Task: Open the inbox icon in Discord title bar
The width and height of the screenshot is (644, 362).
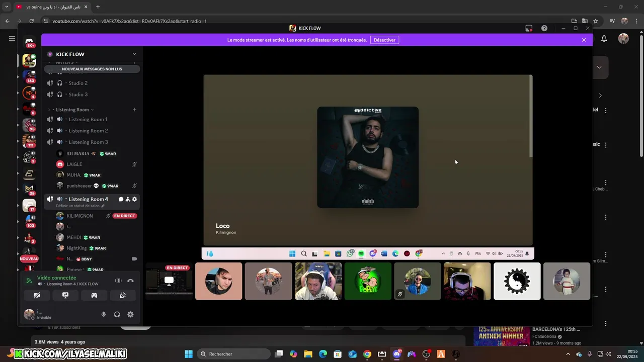Action: (529, 28)
